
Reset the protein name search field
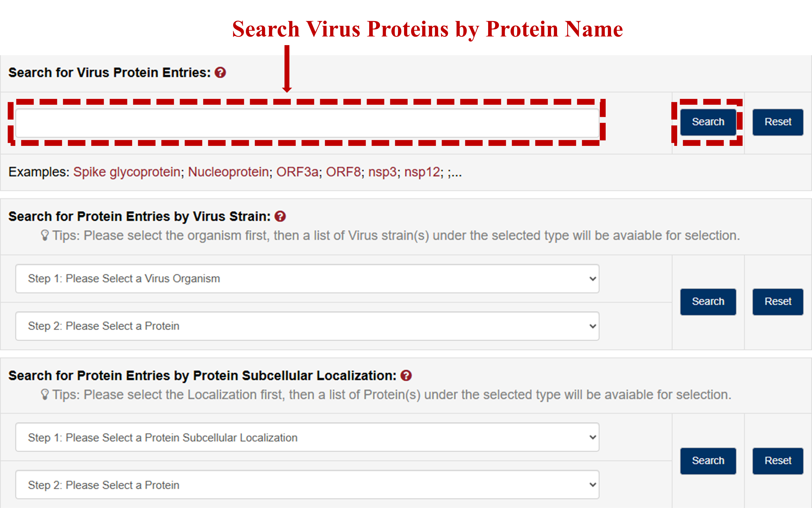[777, 122]
